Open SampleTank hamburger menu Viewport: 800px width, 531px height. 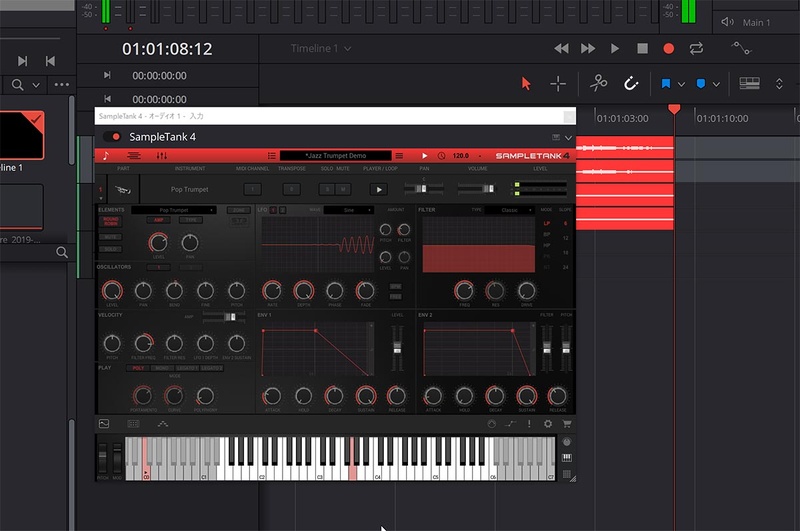(399, 156)
